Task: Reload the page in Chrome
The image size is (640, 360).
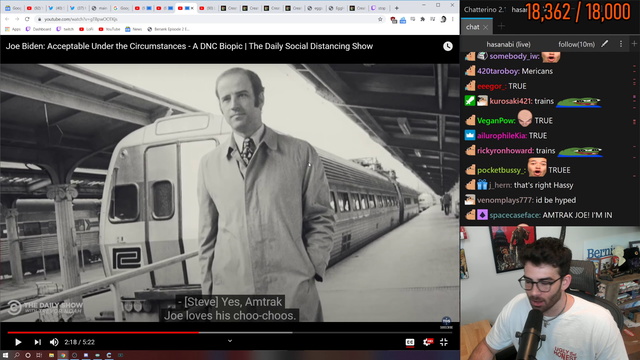Action: point(27,19)
